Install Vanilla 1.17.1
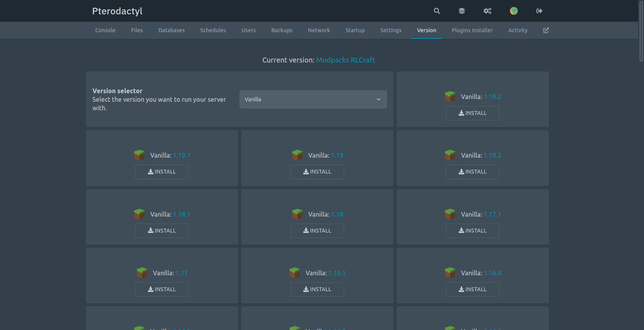The height and width of the screenshot is (330, 644). (x=473, y=231)
